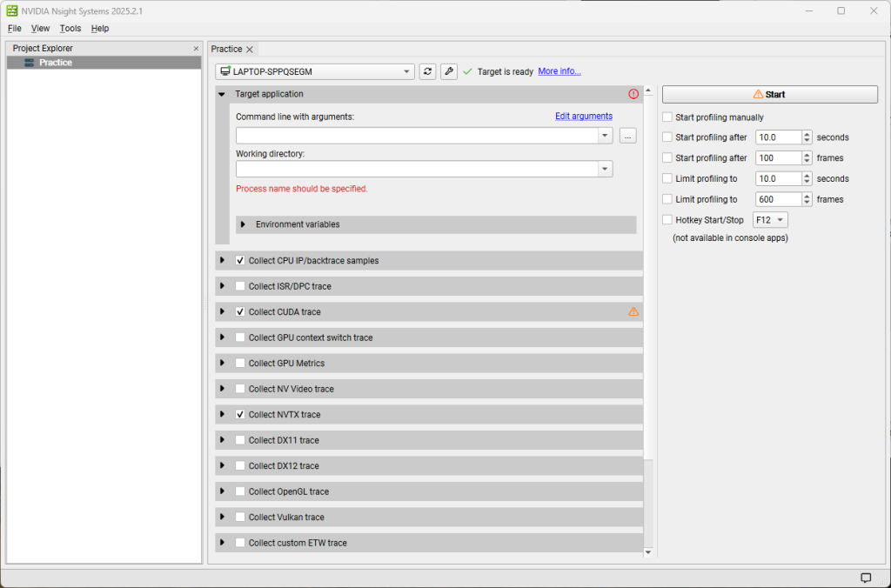
Task: Open Working directory dropdown arrow
Action: [x=606, y=169]
